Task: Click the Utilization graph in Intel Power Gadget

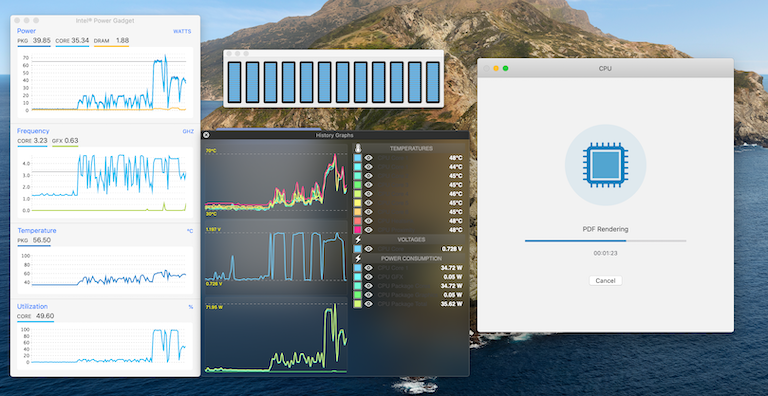Action: (x=105, y=346)
